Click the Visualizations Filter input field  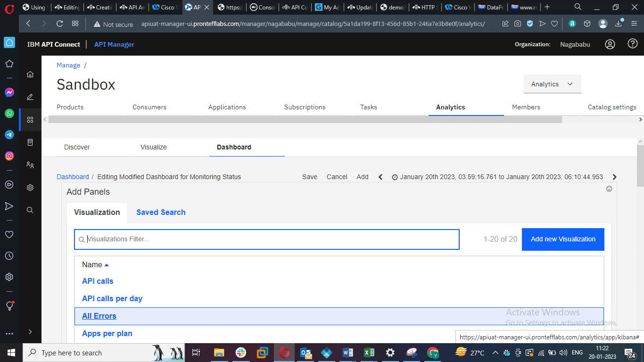267,239
